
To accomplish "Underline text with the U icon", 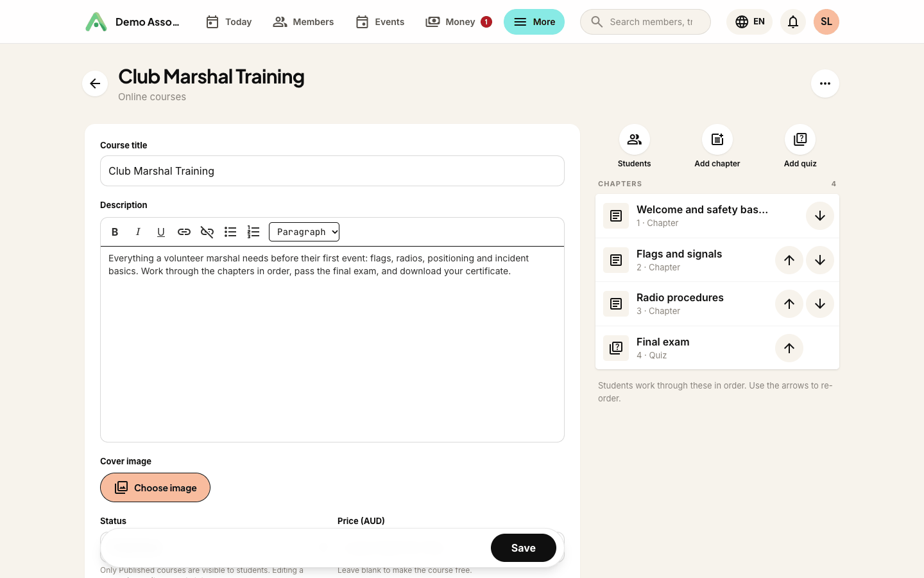I will click(161, 232).
